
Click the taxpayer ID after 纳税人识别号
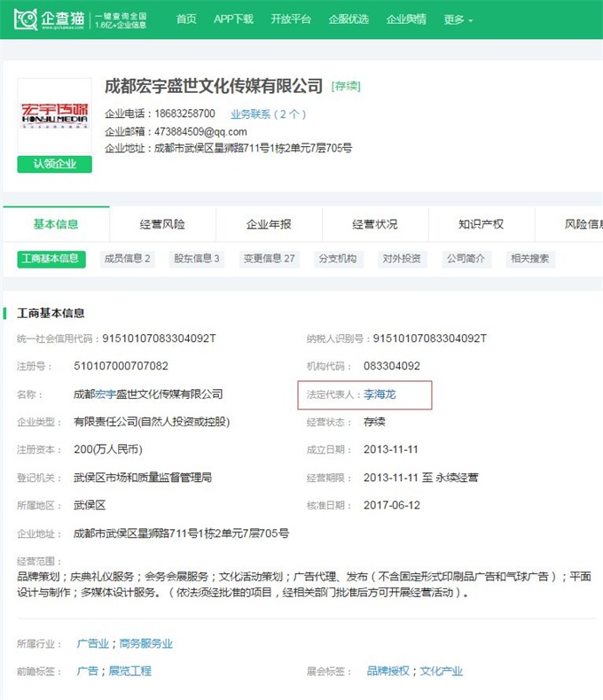pos(430,338)
